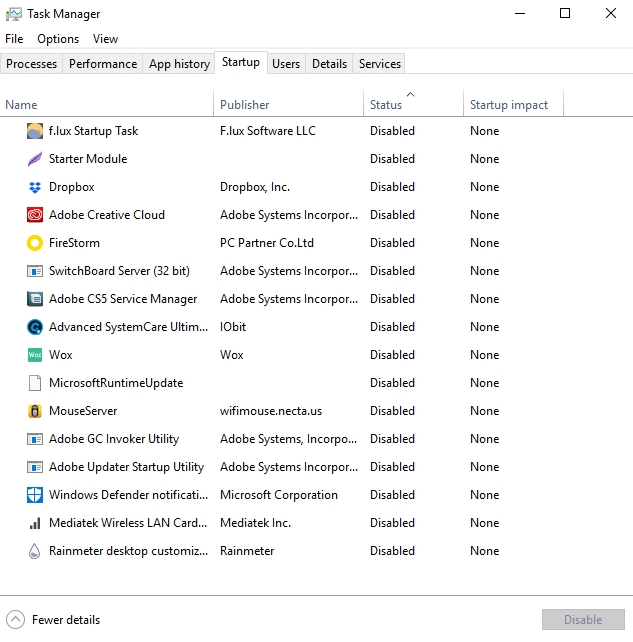This screenshot has height=642, width=633.
Task: Sort by the Status column header
Action: (414, 105)
